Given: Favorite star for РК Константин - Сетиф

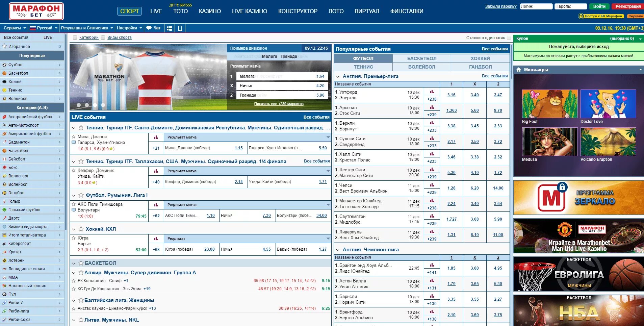Looking at the screenshot, I should (74, 280).
